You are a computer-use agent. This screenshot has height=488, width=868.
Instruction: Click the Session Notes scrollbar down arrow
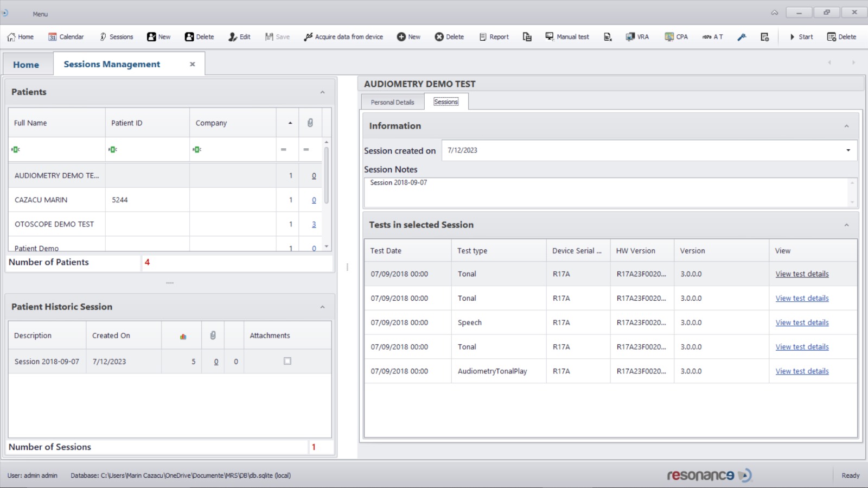click(852, 202)
